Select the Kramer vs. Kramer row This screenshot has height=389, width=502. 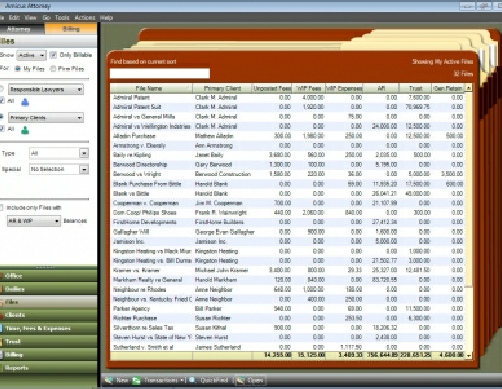(x=288, y=270)
